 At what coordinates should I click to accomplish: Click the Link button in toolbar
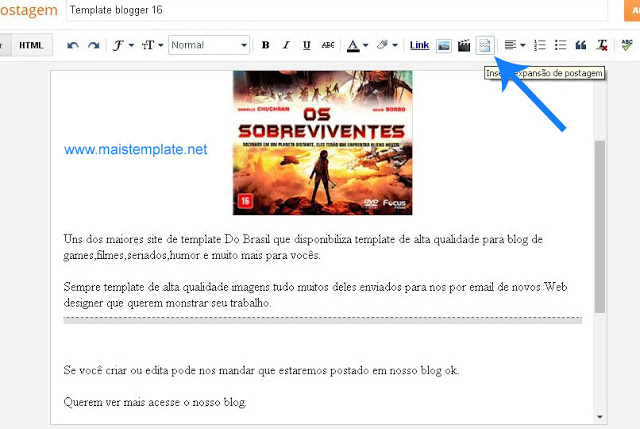[419, 45]
